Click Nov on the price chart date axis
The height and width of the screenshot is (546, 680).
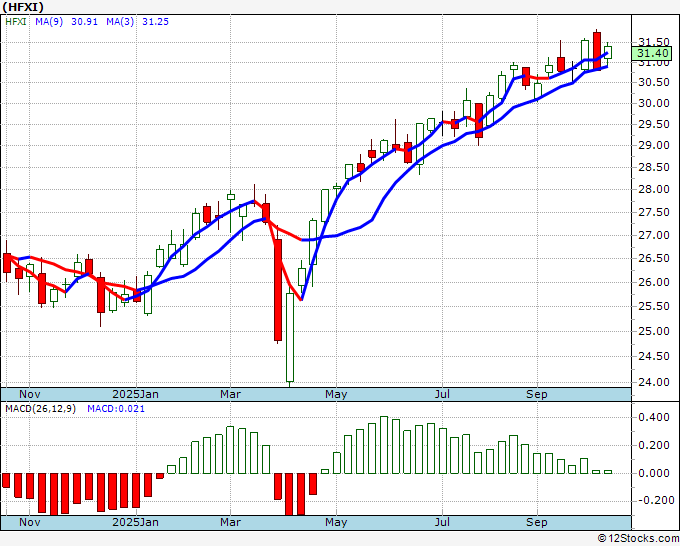[x=30, y=394]
